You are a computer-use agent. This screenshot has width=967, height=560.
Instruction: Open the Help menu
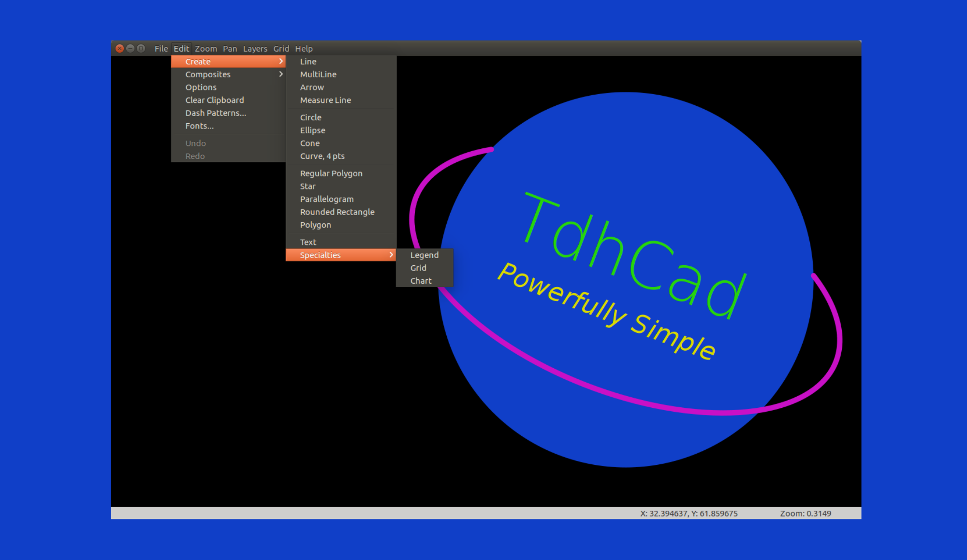[x=304, y=48]
